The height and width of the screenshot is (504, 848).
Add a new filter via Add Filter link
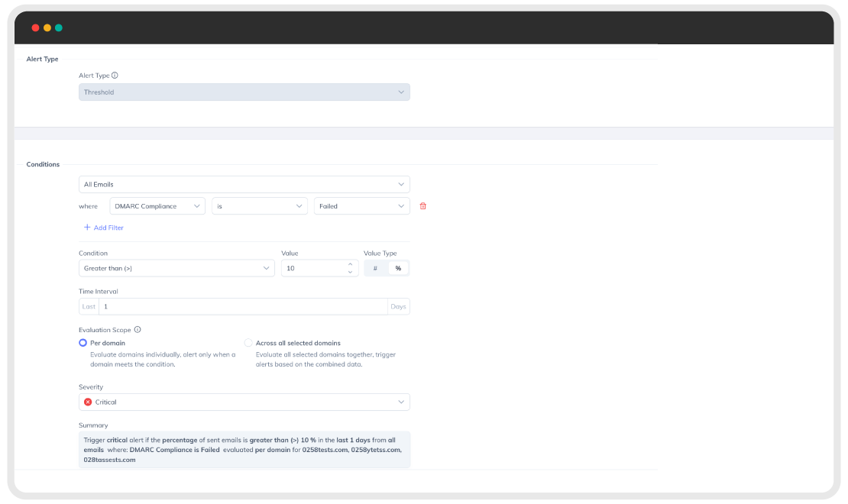pyautogui.click(x=104, y=228)
